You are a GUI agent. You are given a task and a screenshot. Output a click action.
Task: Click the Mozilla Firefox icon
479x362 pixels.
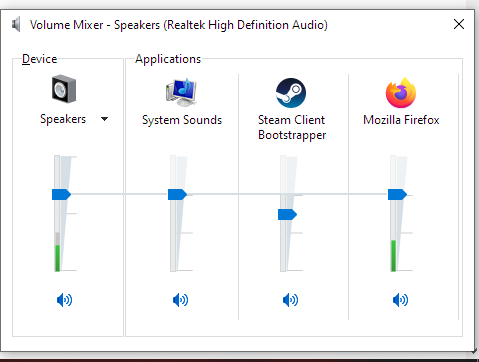coord(401,93)
